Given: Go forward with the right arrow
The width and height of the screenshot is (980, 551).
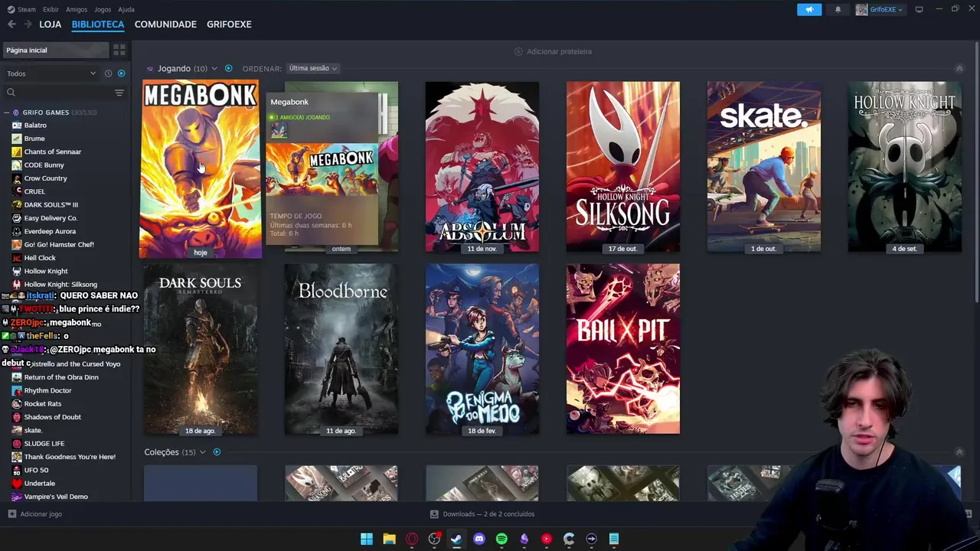Looking at the screenshot, I should click(28, 24).
